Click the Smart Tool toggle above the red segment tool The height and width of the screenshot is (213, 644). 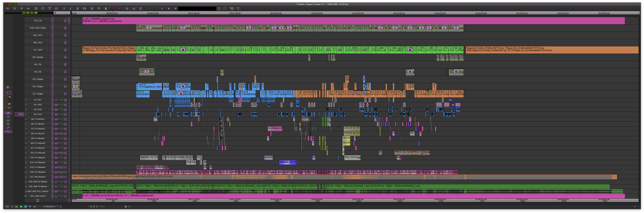click(x=8, y=87)
